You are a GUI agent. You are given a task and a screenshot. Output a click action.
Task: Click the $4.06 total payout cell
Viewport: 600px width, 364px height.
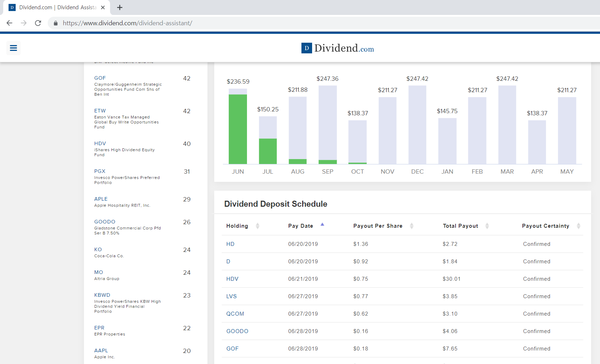[450, 331]
